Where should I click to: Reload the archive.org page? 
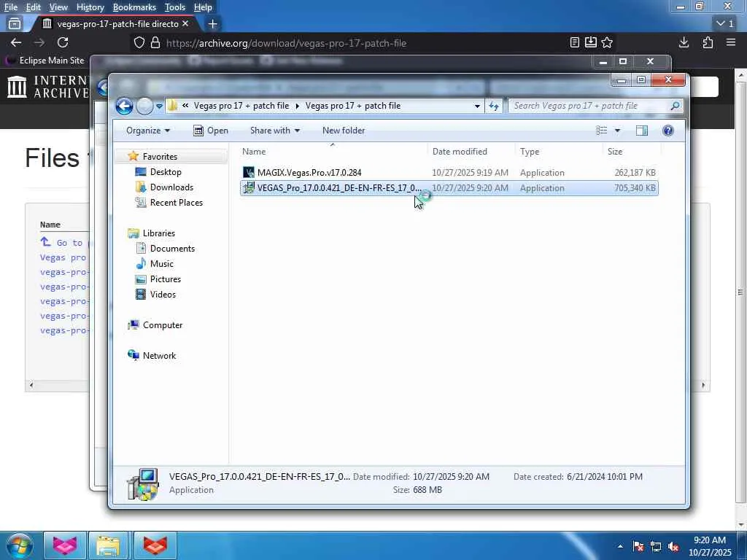63,43
